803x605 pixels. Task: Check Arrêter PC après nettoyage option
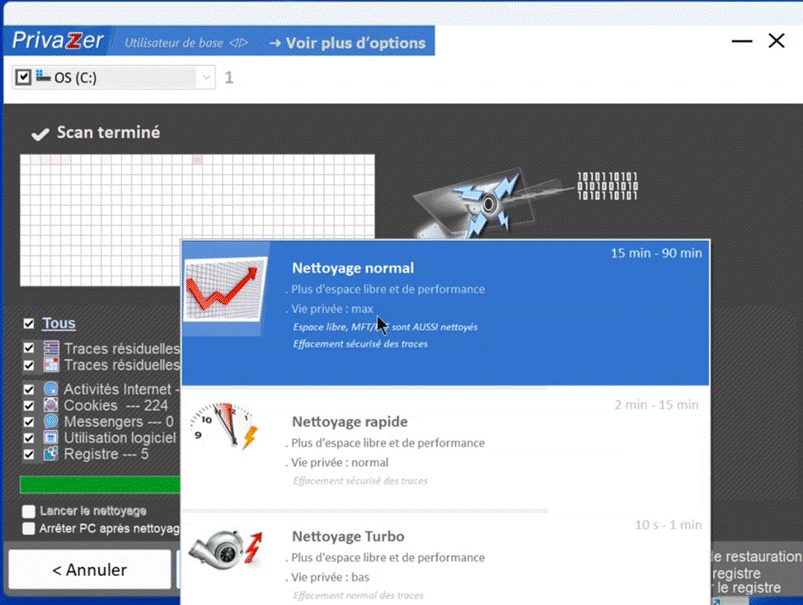click(x=29, y=529)
